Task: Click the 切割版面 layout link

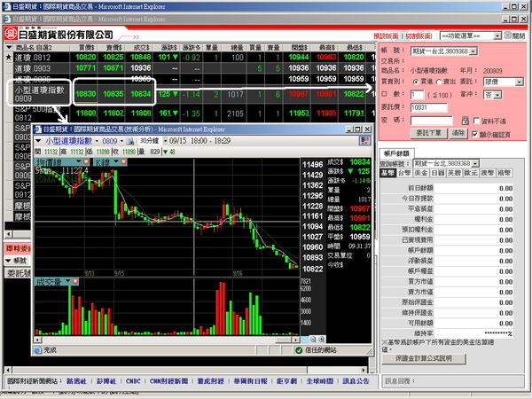Action: [418, 35]
